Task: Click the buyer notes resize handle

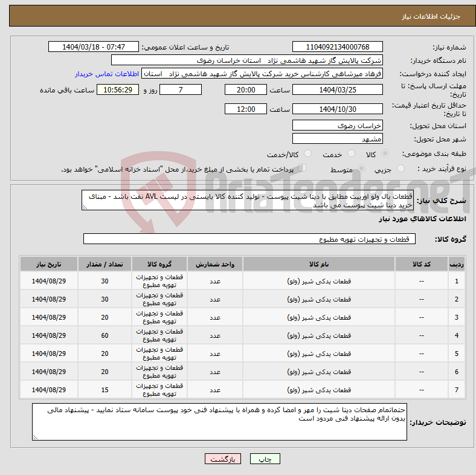Action: point(35,438)
